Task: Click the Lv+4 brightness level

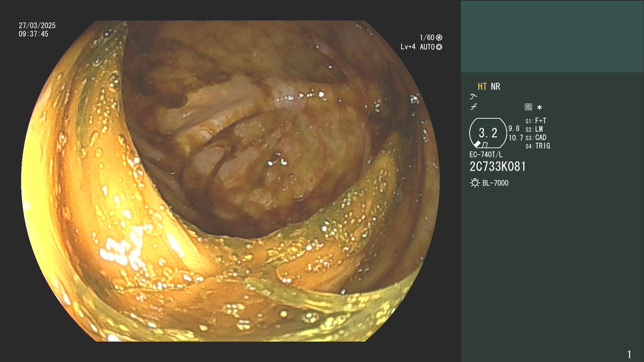Action: pos(408,47)
